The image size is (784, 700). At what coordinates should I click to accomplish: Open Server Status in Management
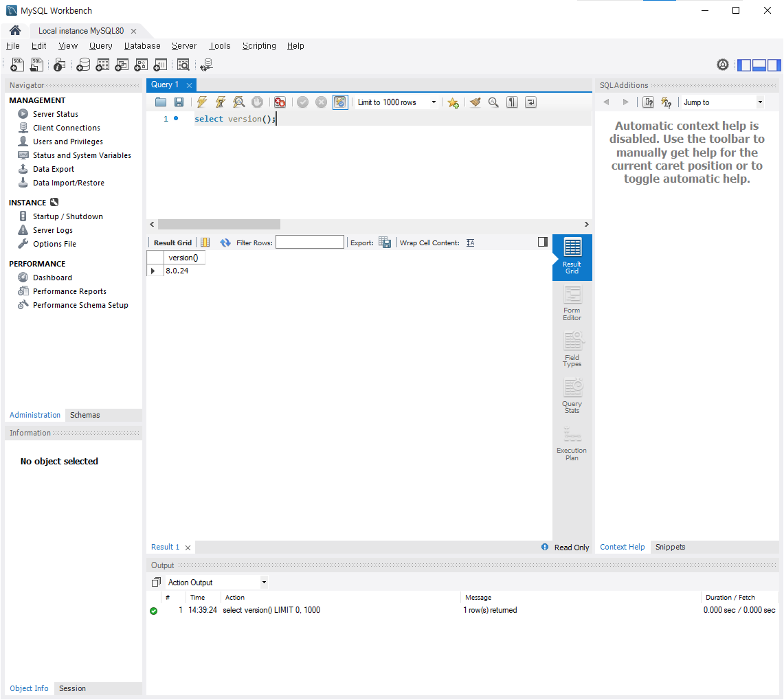point(55,114)
